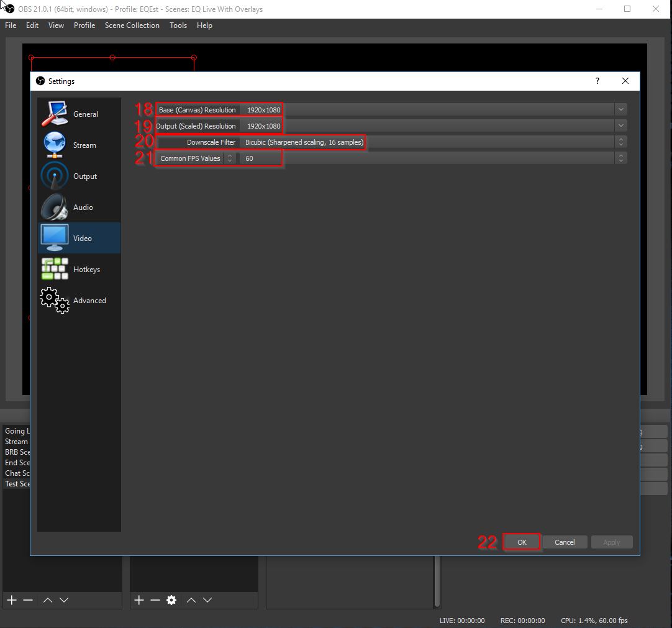Increment FPS with the stepper up arrow
Viewport: 672px width, 628px height.
[x=620, y=155]
